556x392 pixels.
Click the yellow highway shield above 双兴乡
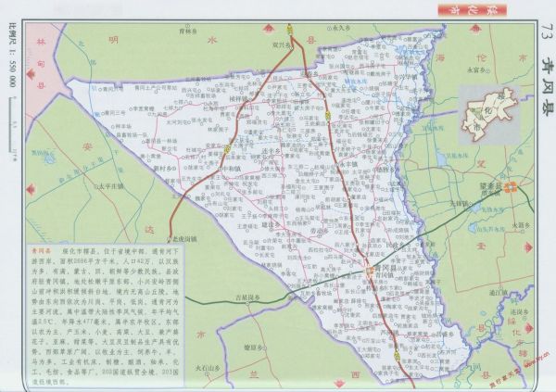click(x=290, y=31)
